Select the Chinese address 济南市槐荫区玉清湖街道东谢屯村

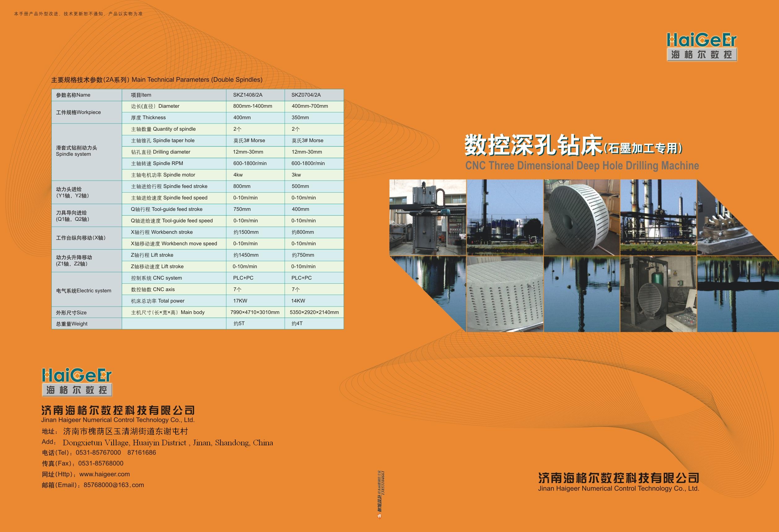126,431
